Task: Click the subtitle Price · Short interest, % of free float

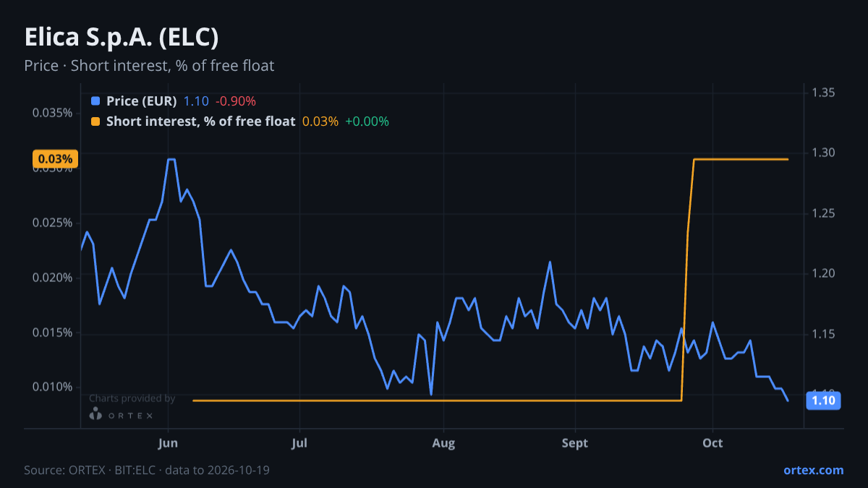Action: click(x=149, y=66)
